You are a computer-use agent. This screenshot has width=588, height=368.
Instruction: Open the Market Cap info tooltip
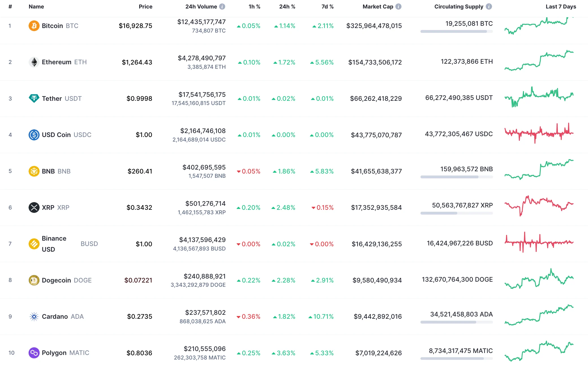399,6
